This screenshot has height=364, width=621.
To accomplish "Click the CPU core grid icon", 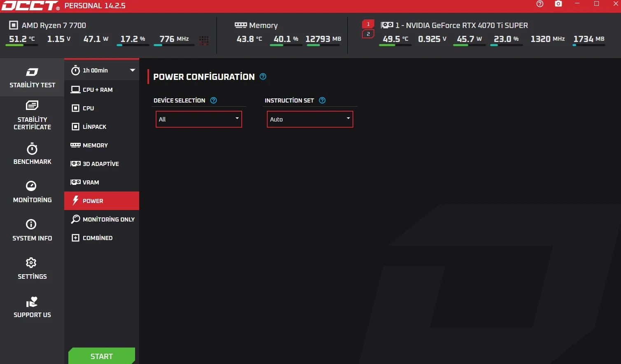I will click(x=204, y=40).
